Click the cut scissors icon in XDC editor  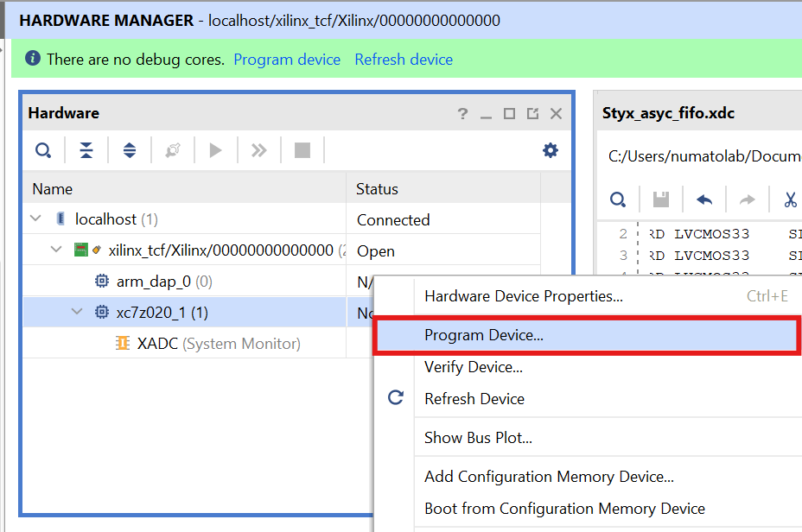(x=789, y=200)
